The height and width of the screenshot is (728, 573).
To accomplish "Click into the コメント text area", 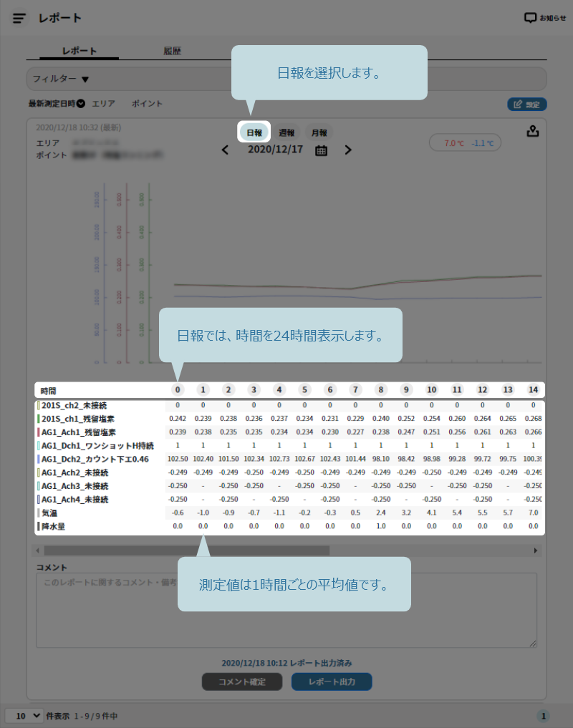I will (286, 610).
